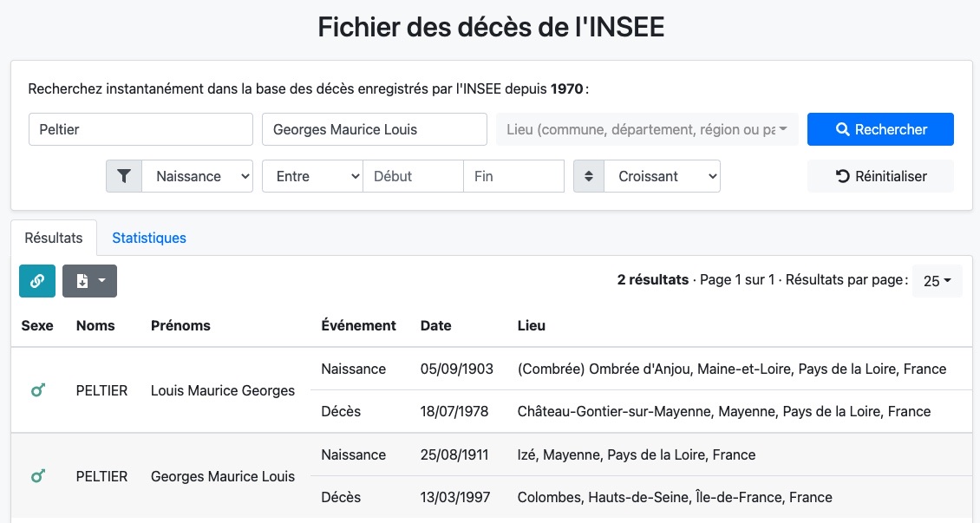This screenshot has width=980, height=523.
Task: Click the copy link icon button
Action: (37, 281)
